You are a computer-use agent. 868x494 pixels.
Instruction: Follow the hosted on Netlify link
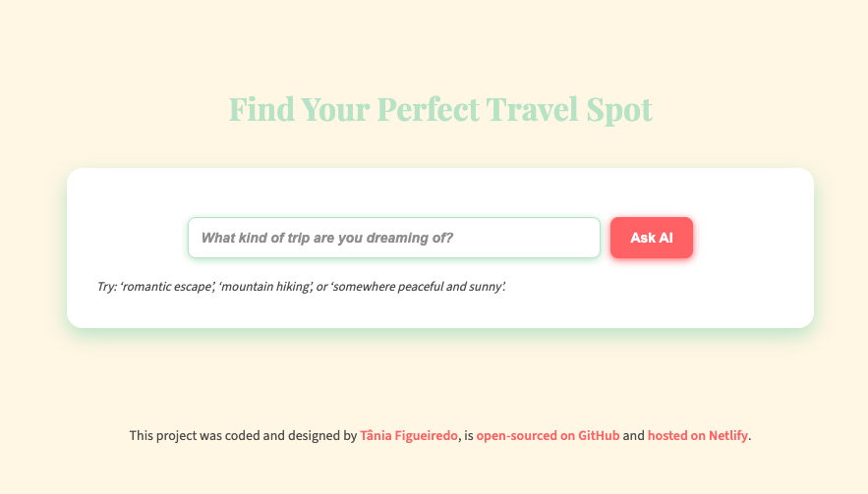[x=698, y=435]
